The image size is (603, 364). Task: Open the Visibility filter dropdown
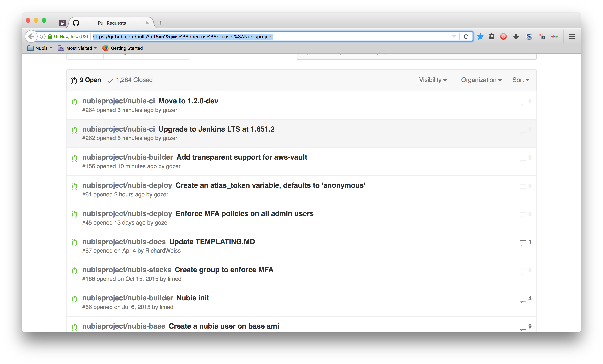(433, 80)
